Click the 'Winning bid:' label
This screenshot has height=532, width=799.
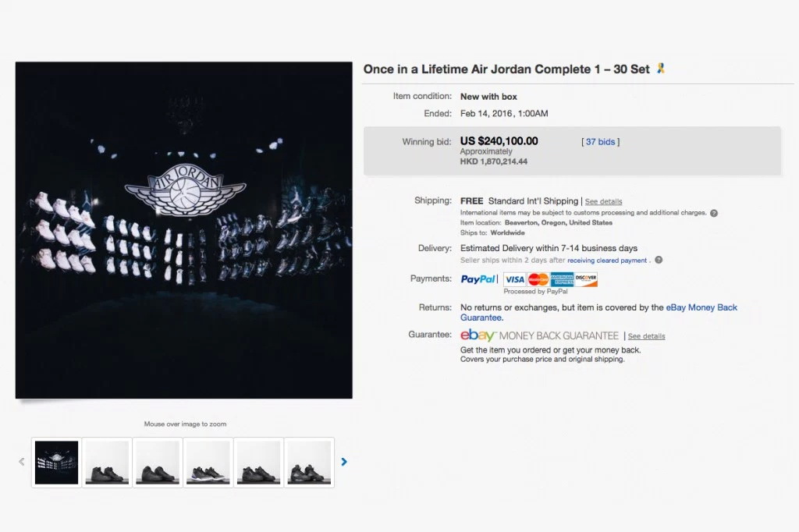(x=427, y=142)
